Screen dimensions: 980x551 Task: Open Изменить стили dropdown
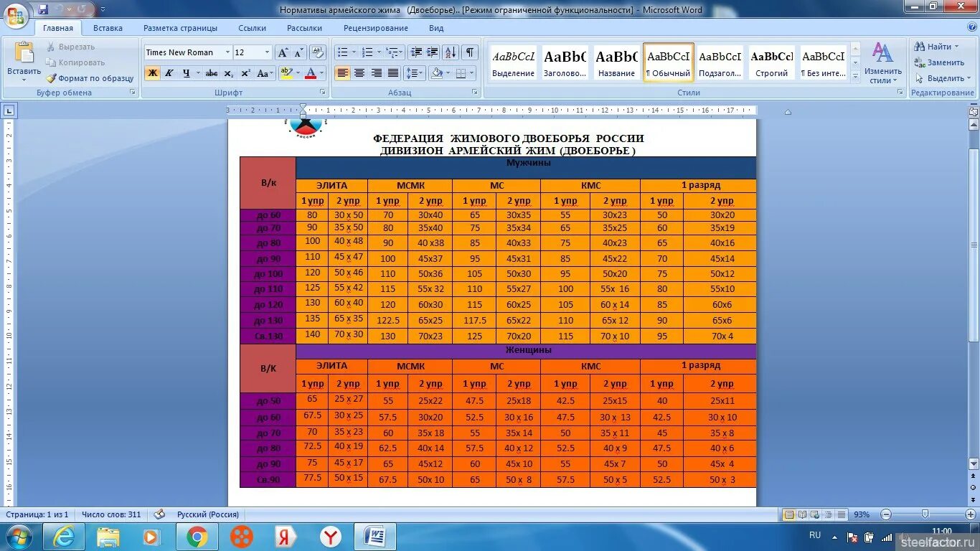(882, 63)
